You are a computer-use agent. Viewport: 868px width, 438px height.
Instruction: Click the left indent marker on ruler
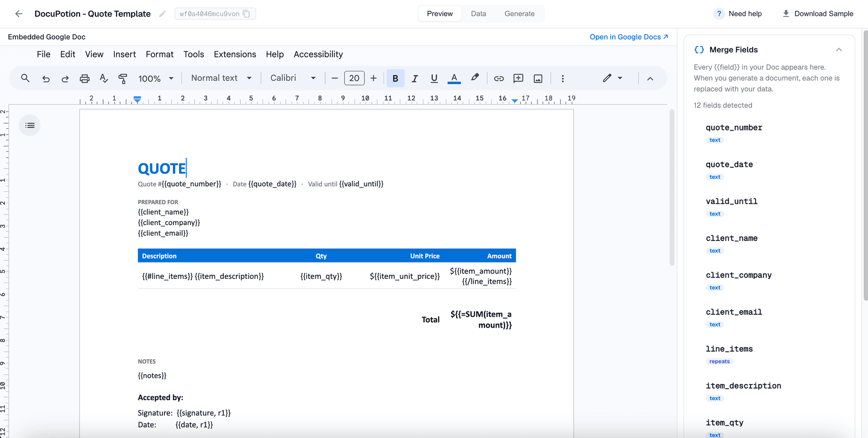tap(137, 99)
